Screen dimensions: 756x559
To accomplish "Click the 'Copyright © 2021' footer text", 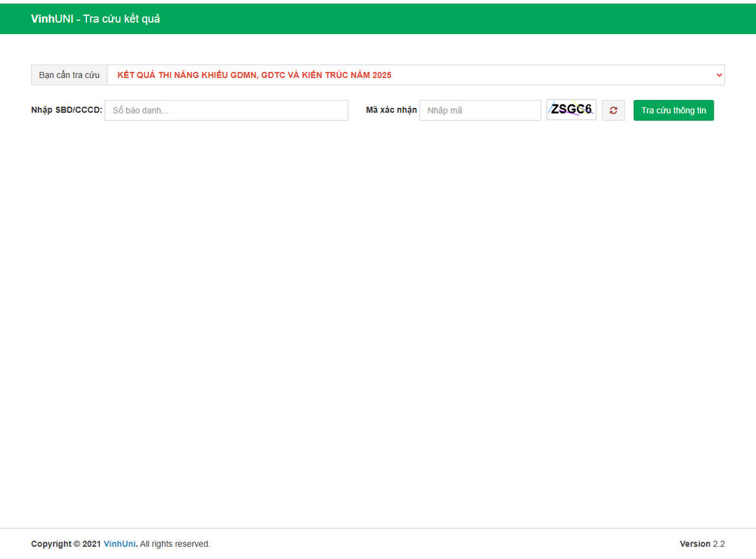I will (x=66, y=544).
